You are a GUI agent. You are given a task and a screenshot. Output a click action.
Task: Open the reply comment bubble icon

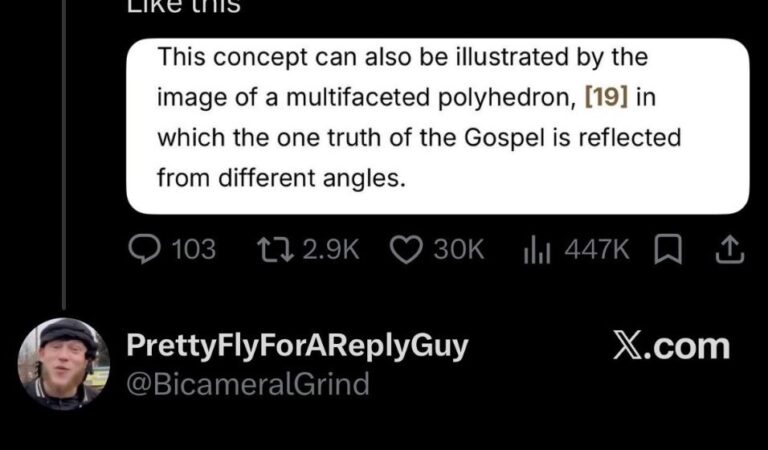point(144,249)
